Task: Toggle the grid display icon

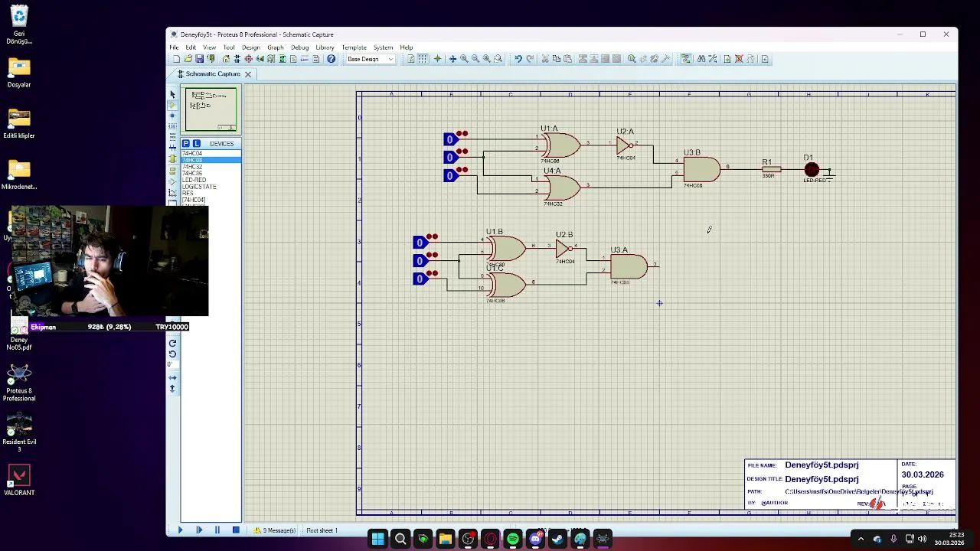Action: pos(423,59)
